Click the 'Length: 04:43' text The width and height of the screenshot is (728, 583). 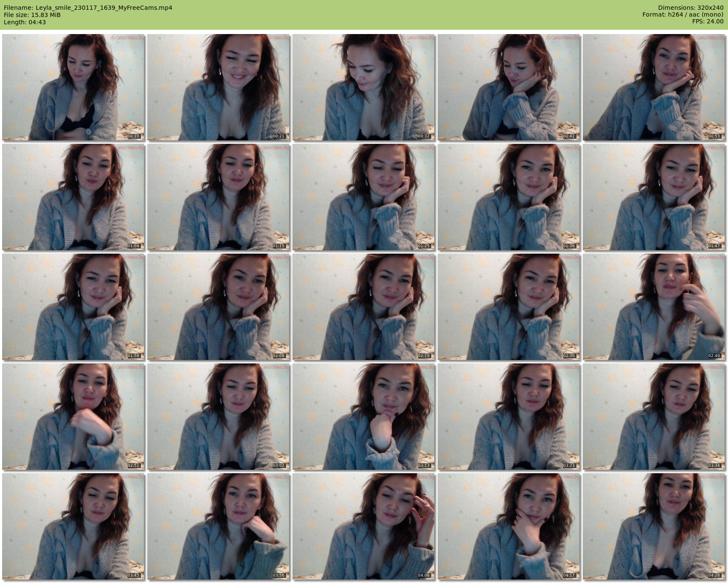tap(25, 22)
